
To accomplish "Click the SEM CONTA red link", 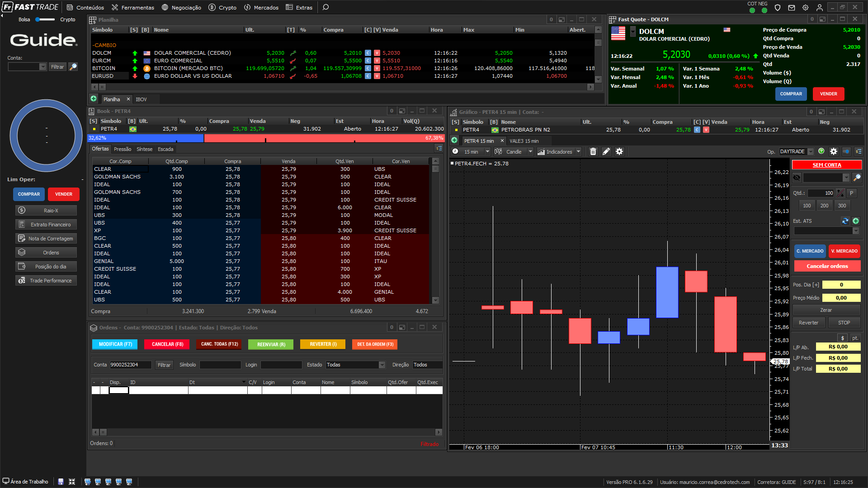I will click(x=827, y=165).
